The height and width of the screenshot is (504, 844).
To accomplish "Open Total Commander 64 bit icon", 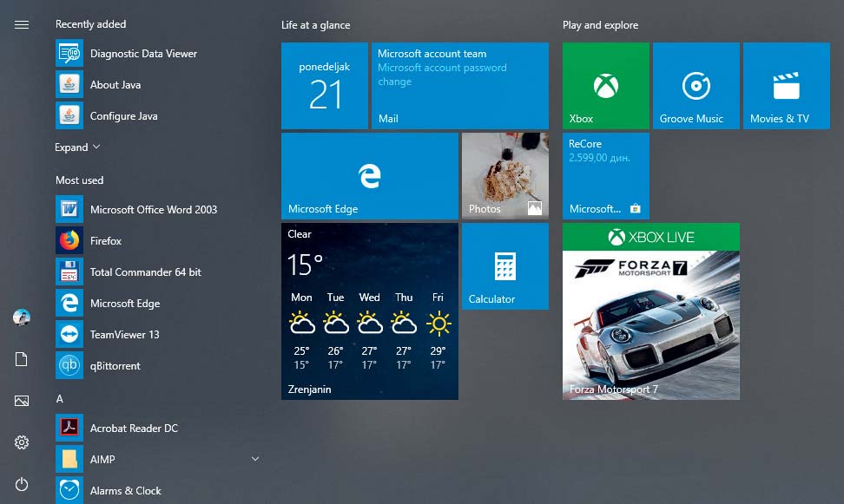I will click(69, 272).
